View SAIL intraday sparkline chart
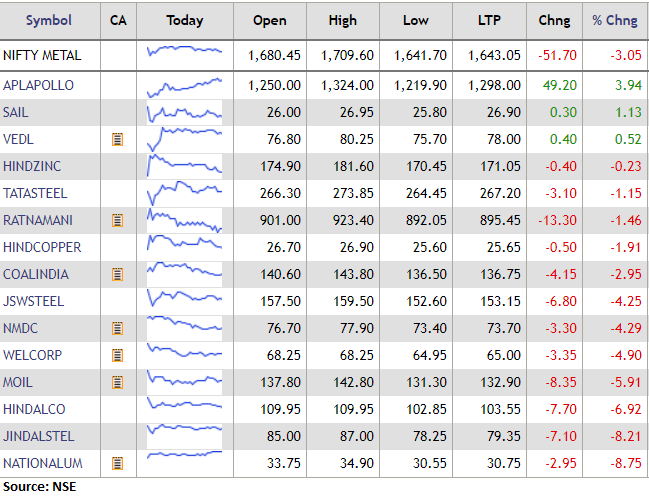The height and width of the screenshot is (500, 649). (184, 113)
